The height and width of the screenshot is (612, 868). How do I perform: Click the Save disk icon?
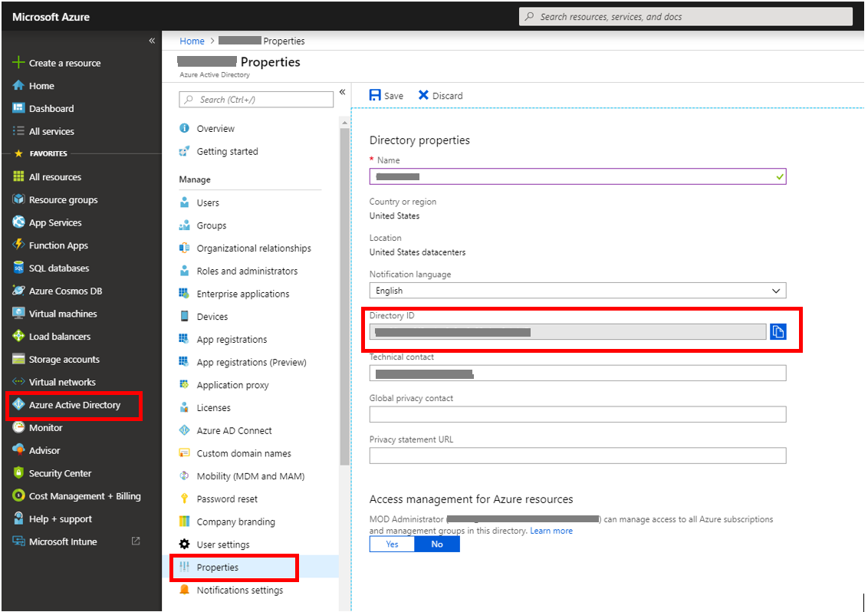point(375,95)
